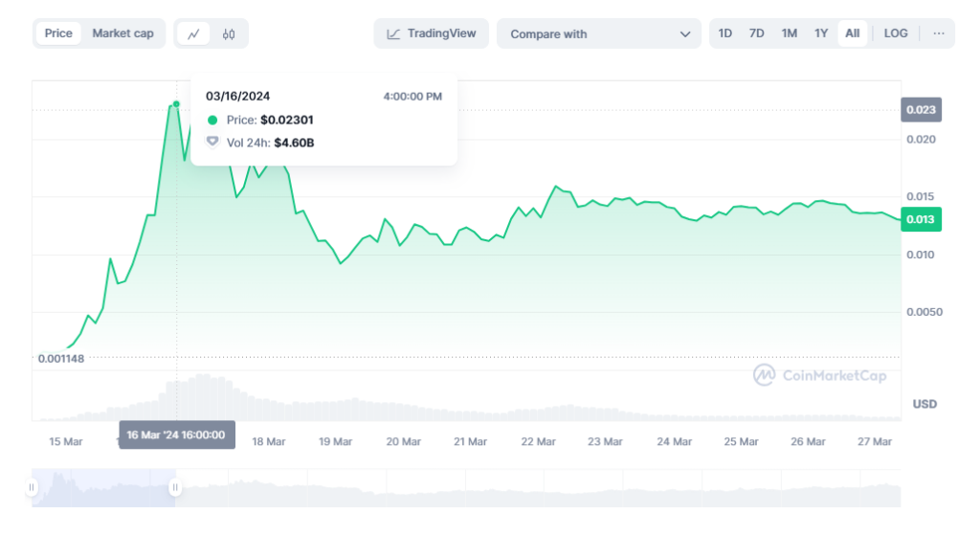Click the highlighted range in the mini chart
Screen dimensions: 980x534
[103, 488]
